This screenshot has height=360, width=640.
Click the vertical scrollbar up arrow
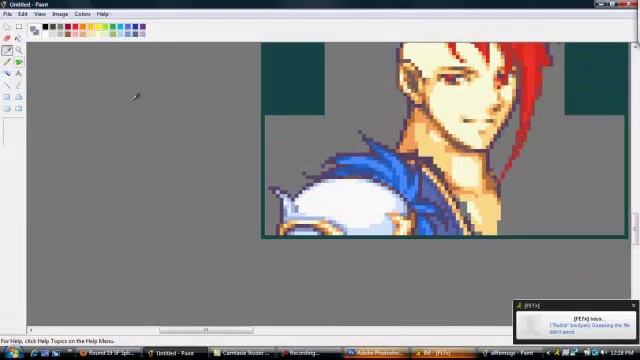pos(636,46)
